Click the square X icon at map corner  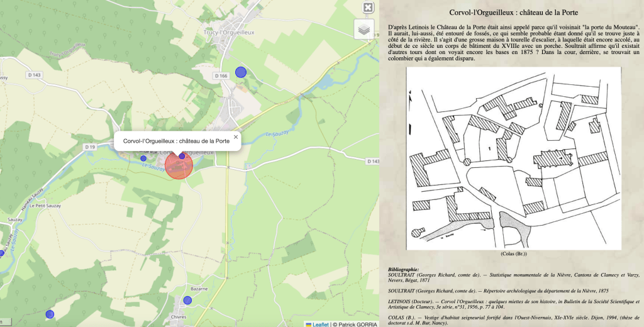tap(368, 8)
